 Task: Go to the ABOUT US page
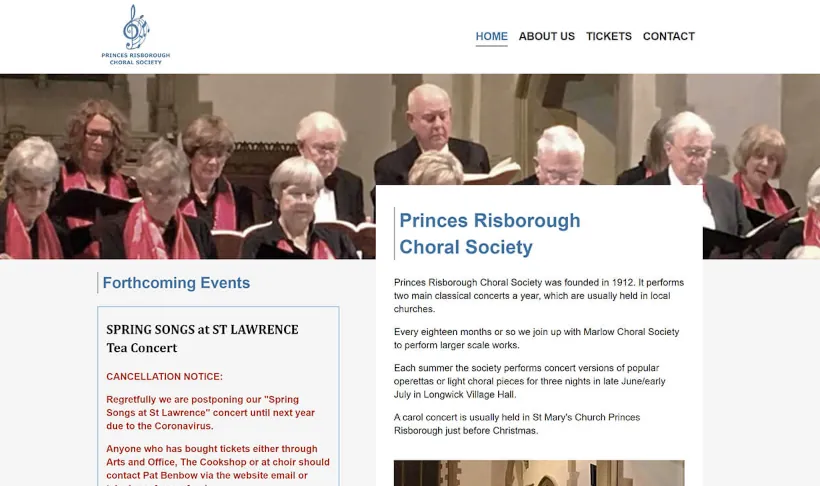[546, 36]
